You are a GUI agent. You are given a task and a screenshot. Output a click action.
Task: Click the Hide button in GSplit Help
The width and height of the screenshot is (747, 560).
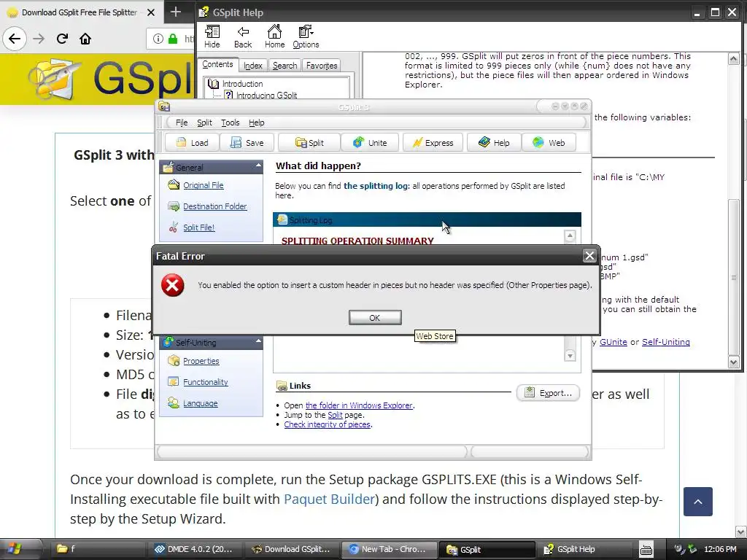(x=212, y=36)
